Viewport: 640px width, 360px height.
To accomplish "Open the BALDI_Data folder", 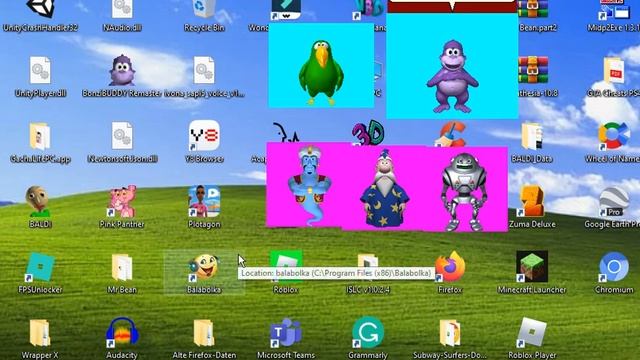I will point(532,136).
